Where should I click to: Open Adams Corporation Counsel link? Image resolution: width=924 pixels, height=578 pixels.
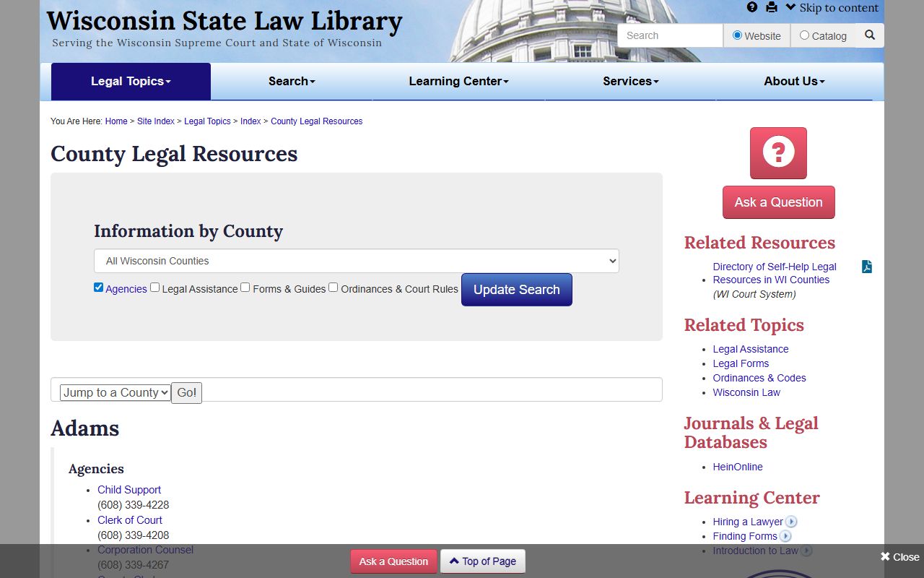coord(145,550)
